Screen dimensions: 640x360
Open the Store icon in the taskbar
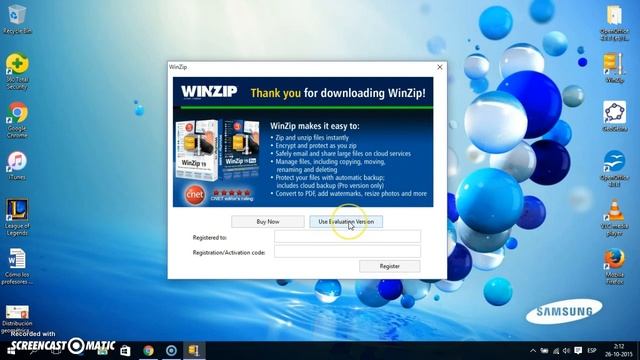tap(125, 351)
